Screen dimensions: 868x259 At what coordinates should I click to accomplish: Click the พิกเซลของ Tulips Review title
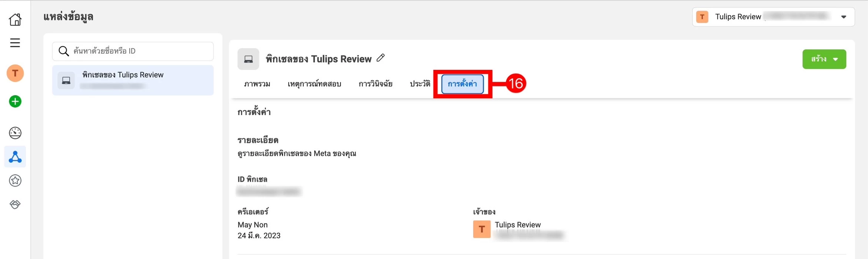click(319, 59)
